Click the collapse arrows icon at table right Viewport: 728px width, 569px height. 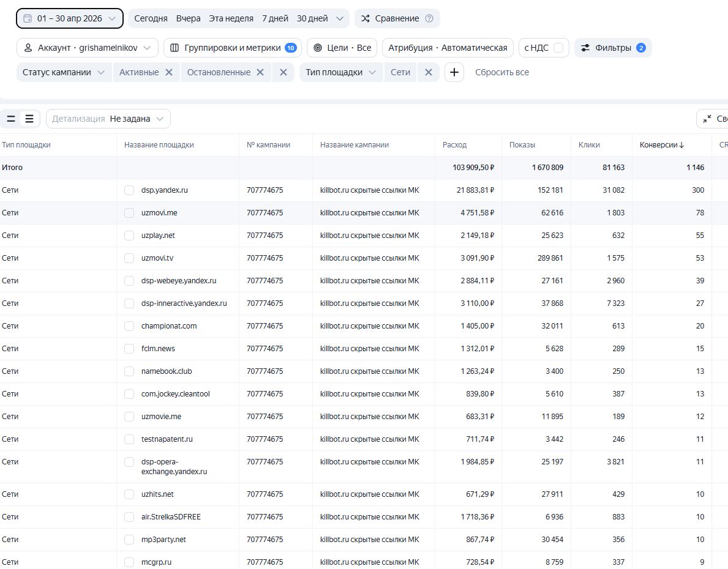pos(707,119)
